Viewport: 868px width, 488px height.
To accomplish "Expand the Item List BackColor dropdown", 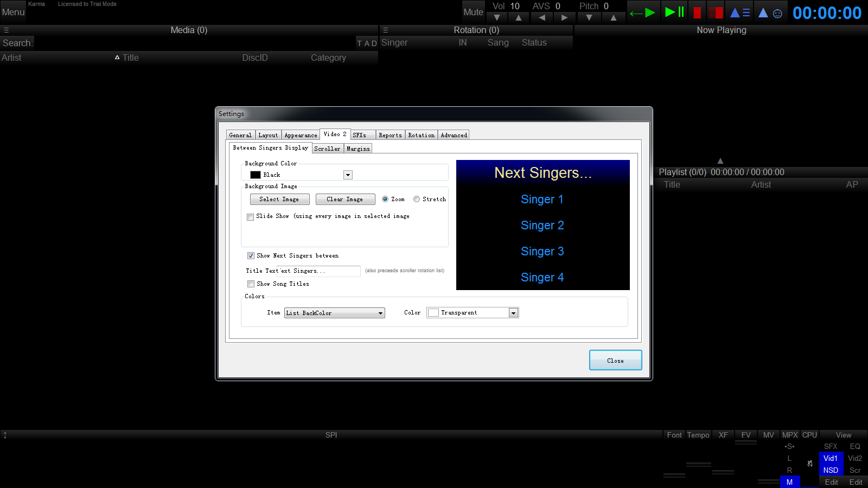I will [380, 313].
